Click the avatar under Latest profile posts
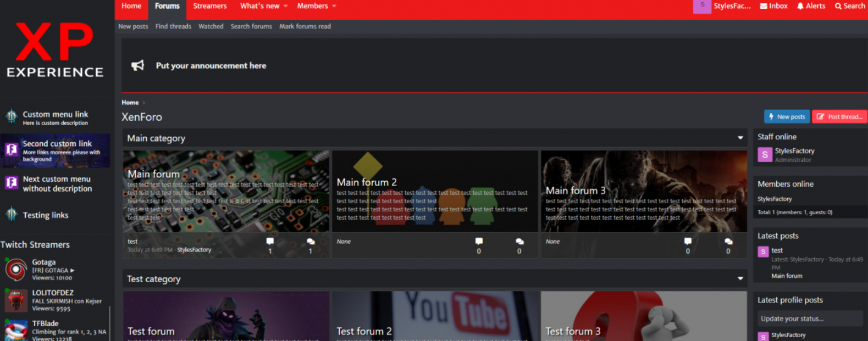This screenshot has width=868, height=341. pyautogui.click(x=763, y=336)
